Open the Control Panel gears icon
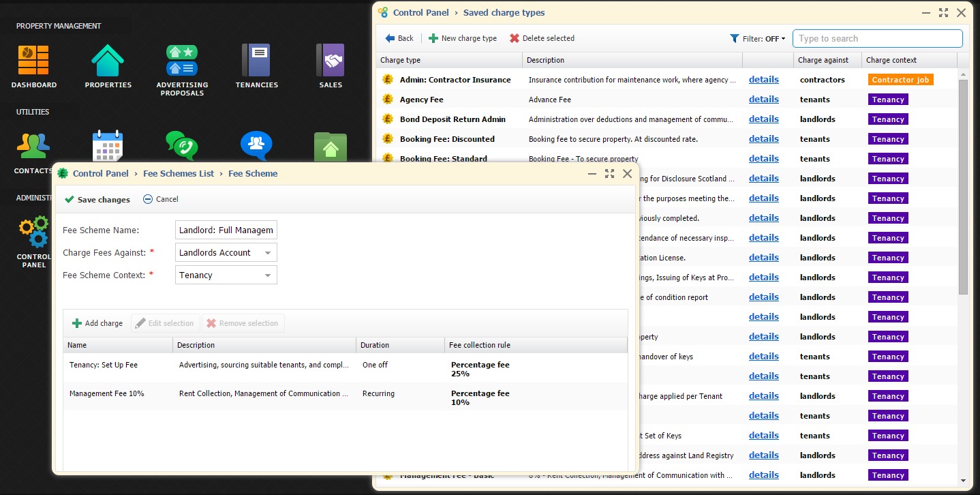The height and width of the screenshot is (495, 980). pyautogui.click(x=33, y=232)
